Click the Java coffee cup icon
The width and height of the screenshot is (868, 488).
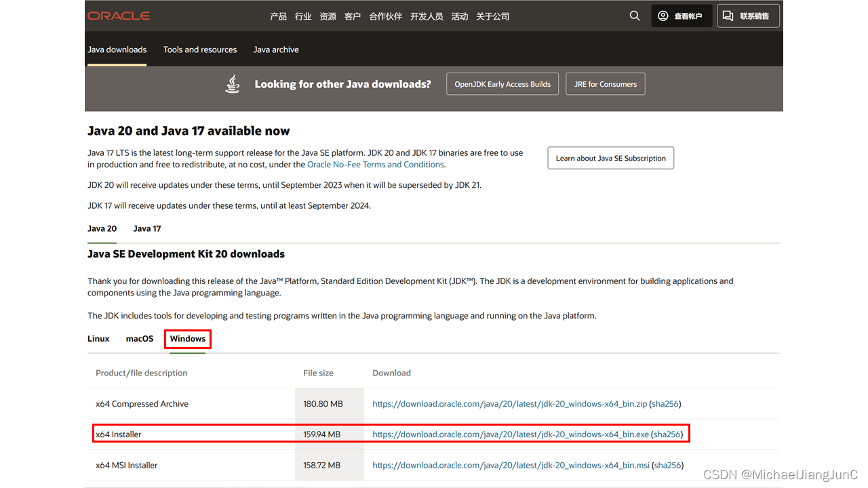(233, 84)
